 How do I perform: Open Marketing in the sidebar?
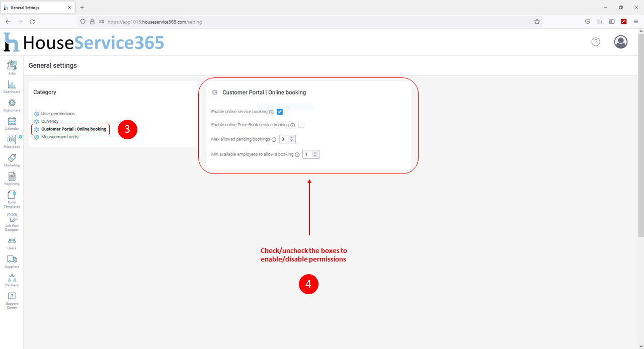[12, 160]
